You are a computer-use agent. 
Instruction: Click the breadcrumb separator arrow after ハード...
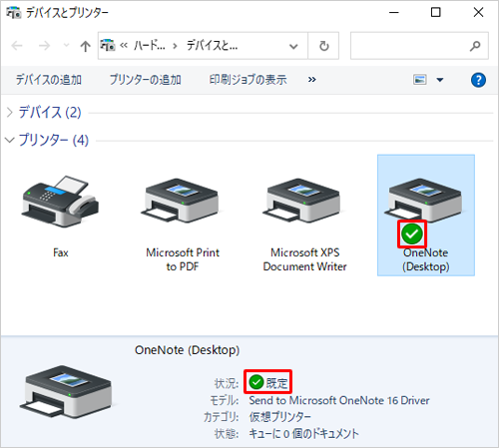coord(175,46)
